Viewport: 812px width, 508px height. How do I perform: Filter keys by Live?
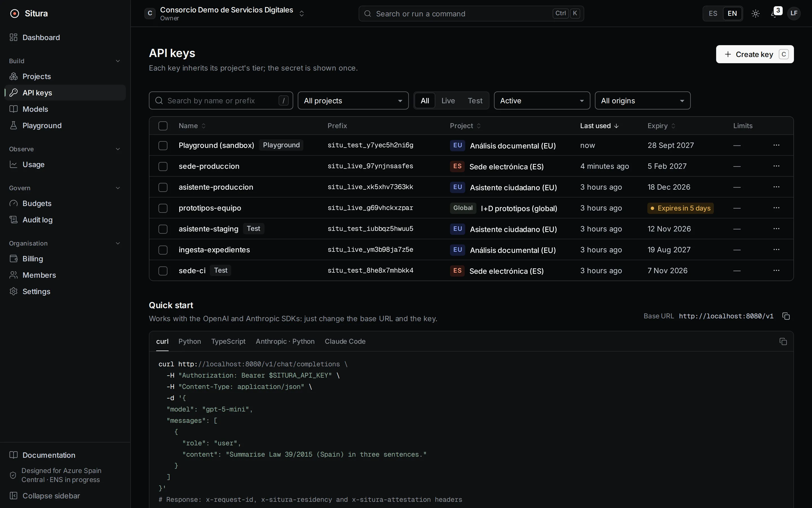pos(448,100)
